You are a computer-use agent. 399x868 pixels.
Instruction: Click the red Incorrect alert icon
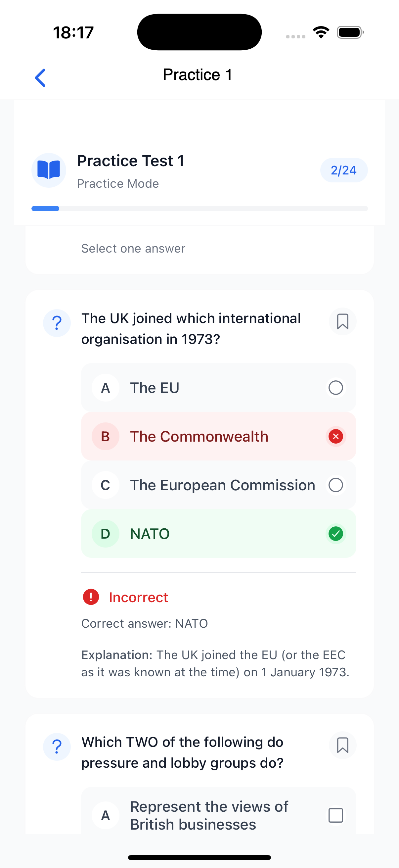[x=91, y=597]
